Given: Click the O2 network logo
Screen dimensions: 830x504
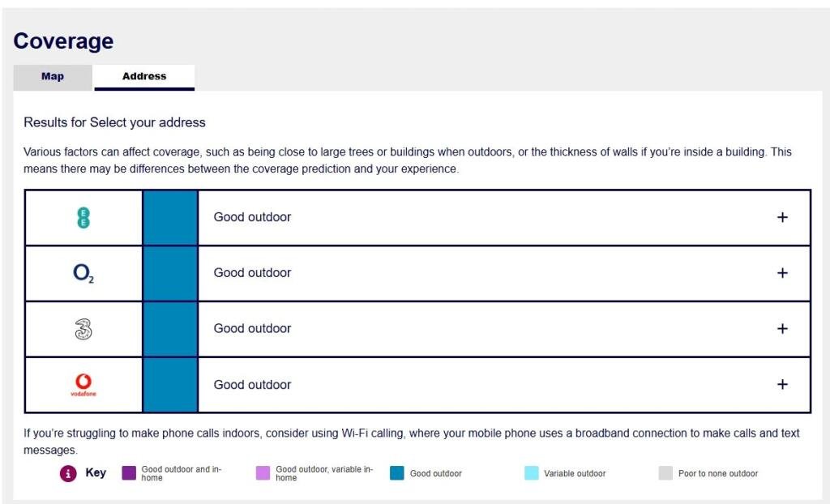Looking at the screenshot, I should (83, 273).
